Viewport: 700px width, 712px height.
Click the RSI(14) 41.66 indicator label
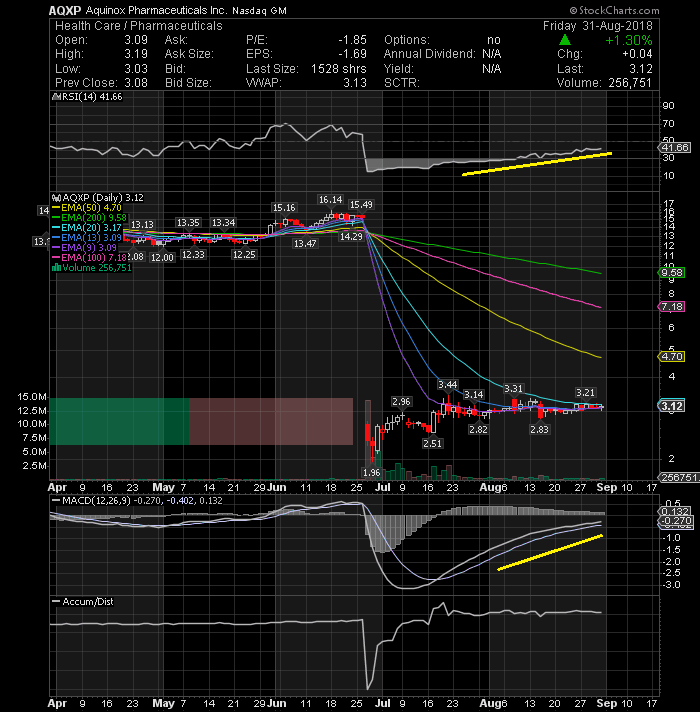point(92,97)
